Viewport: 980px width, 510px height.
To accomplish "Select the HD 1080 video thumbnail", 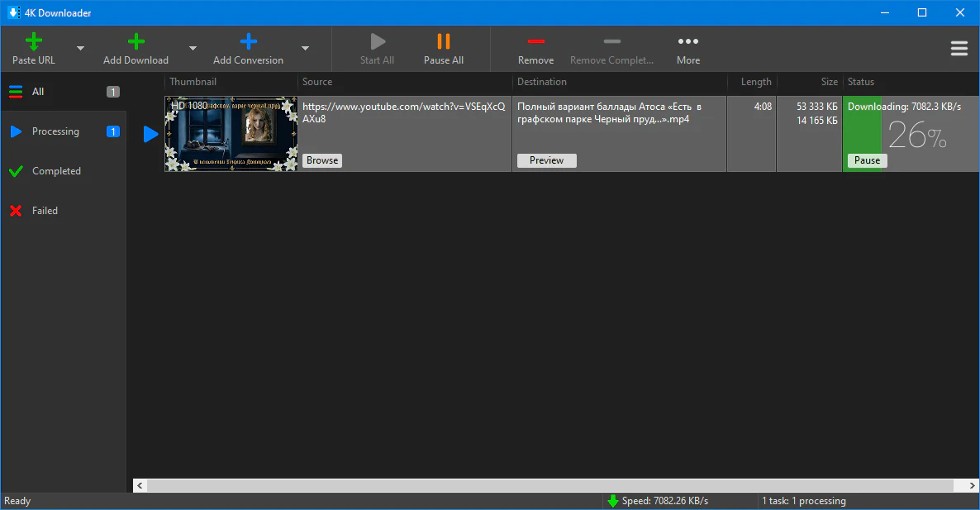I will (x=231, y=134).
